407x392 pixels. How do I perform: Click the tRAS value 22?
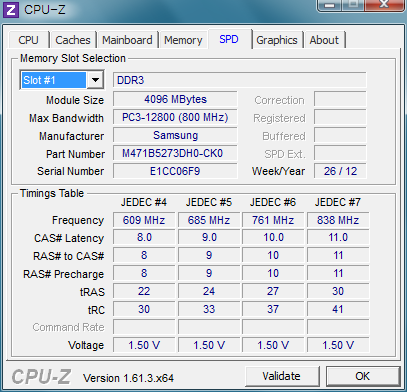(x=144, y=291)
